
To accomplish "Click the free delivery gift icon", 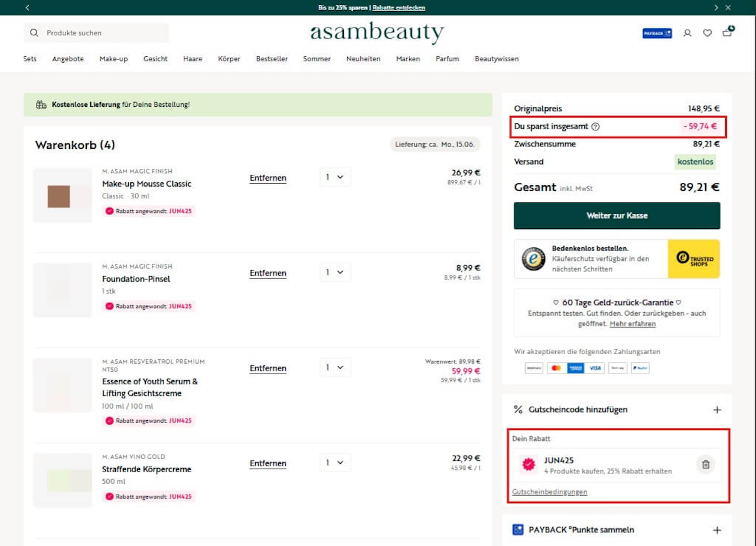I will click(41, 105).
